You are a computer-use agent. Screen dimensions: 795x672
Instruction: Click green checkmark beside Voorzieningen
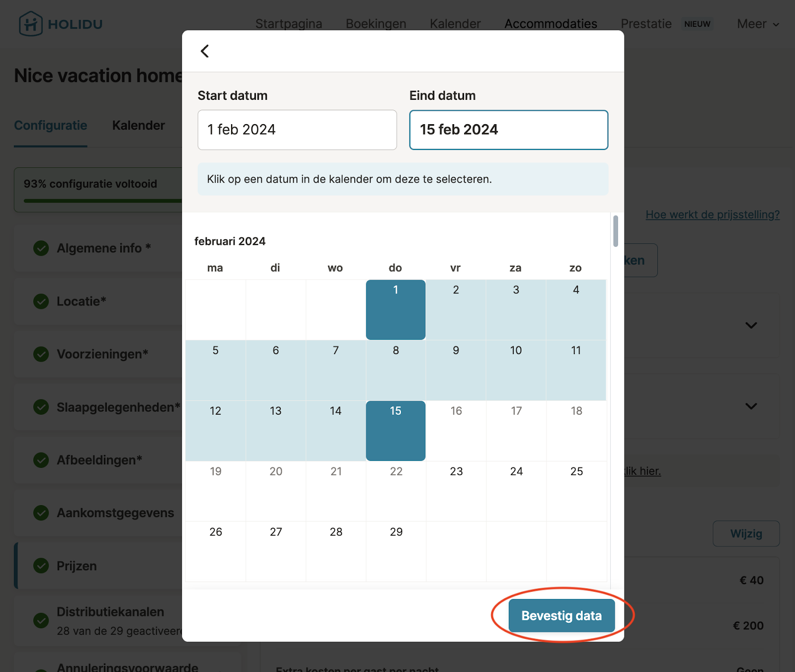click(41, 354)
